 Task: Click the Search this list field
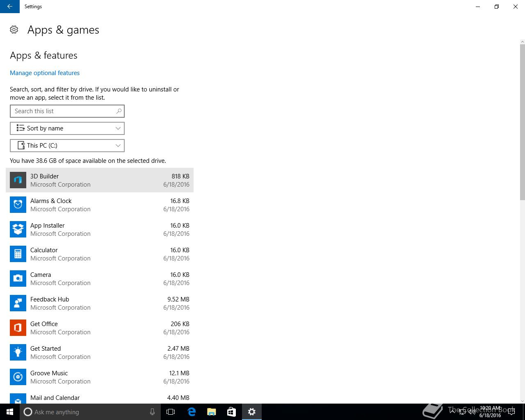pos(67,111)
